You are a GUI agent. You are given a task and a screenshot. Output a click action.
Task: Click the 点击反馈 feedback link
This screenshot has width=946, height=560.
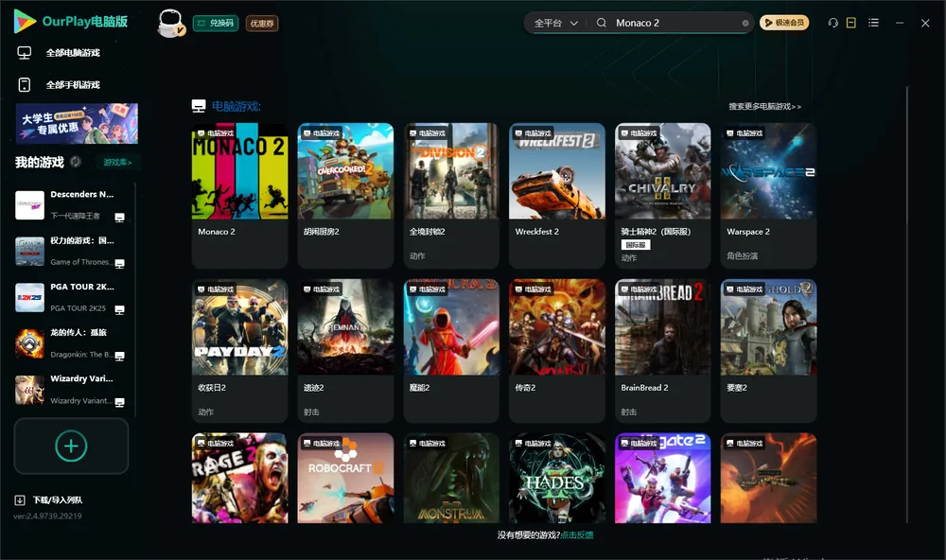coord(577,534)
